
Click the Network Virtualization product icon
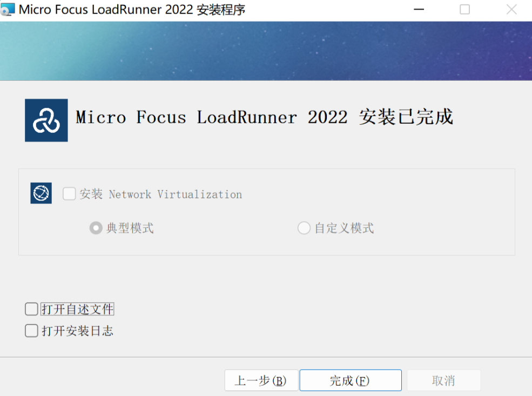[41, 193]
